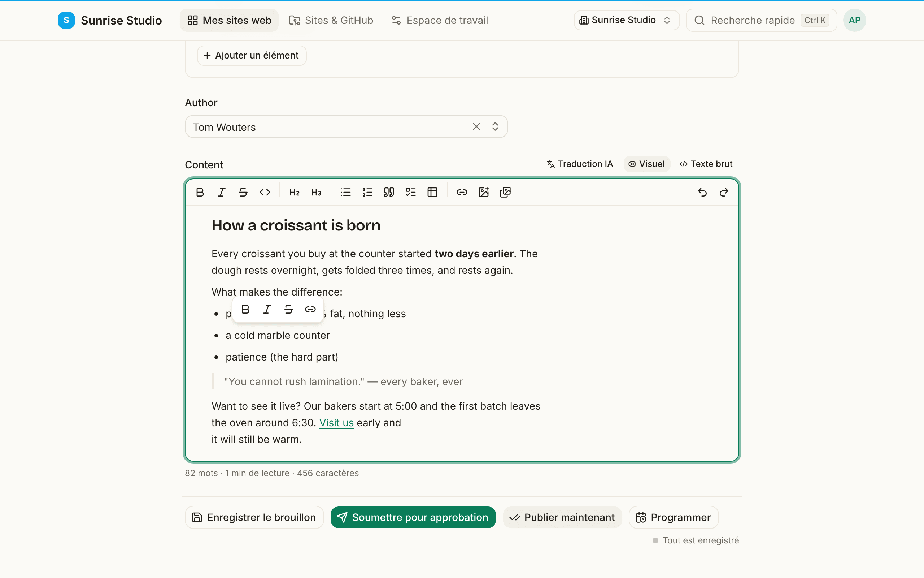Click Ajouter un élément
Viewport: 924px width, 578px height.
tap(252, 56)
